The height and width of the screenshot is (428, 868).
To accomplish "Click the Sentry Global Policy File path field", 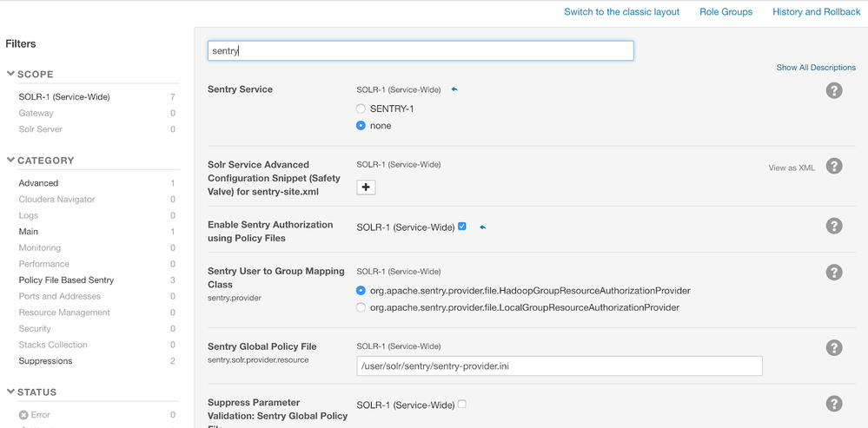I will point(560,365).
